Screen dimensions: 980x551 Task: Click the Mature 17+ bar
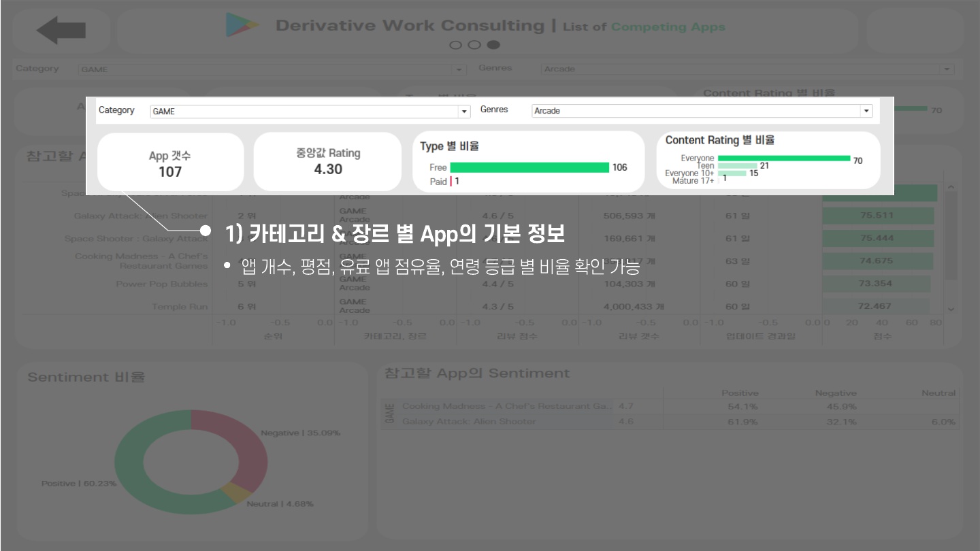click(719, 181)
